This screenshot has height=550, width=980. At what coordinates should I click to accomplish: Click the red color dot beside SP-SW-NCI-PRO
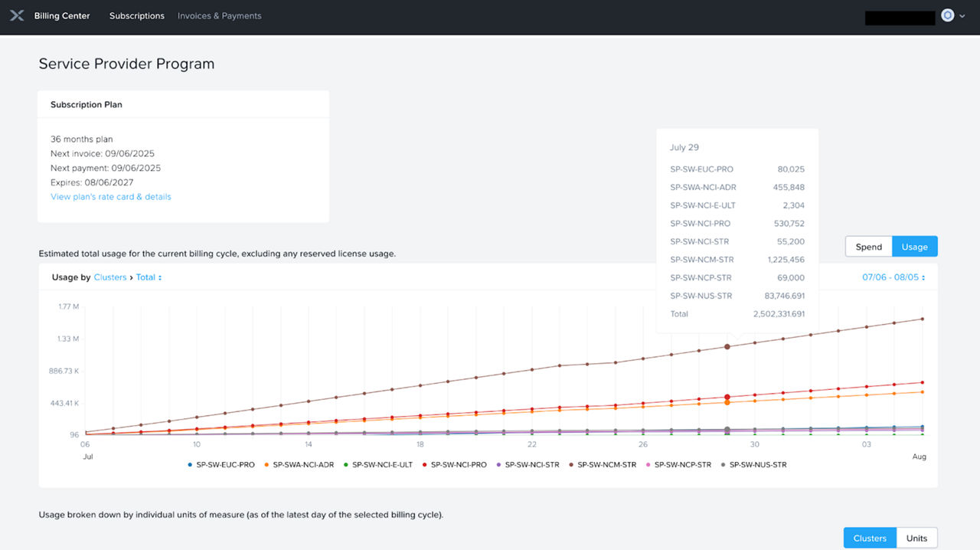[426, 464]
